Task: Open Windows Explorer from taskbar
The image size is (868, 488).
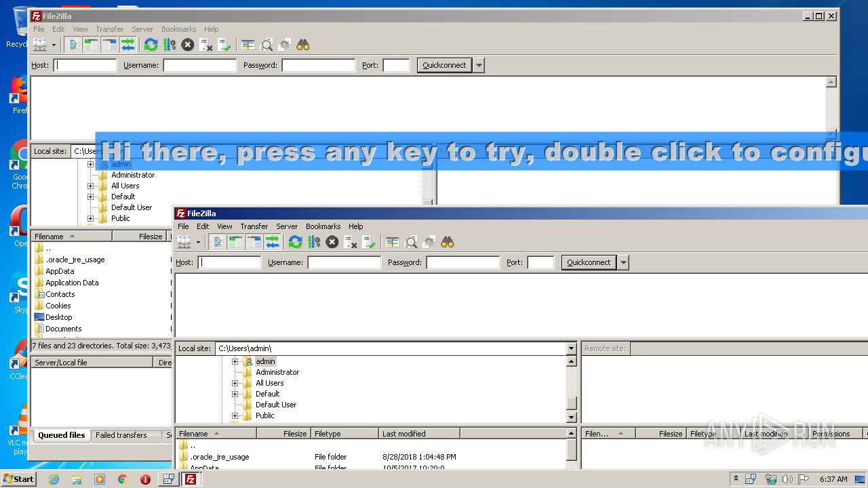Action: pos(77,479)
